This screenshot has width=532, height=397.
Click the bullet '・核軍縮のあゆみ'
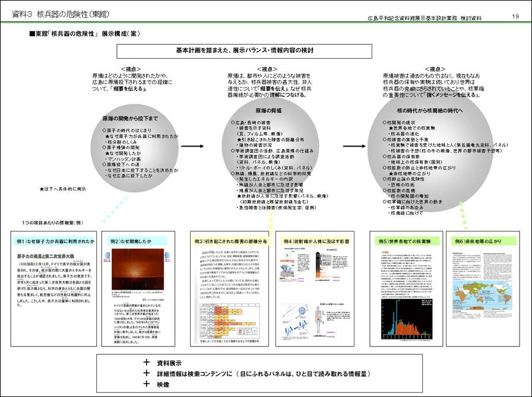pos(406,208)
